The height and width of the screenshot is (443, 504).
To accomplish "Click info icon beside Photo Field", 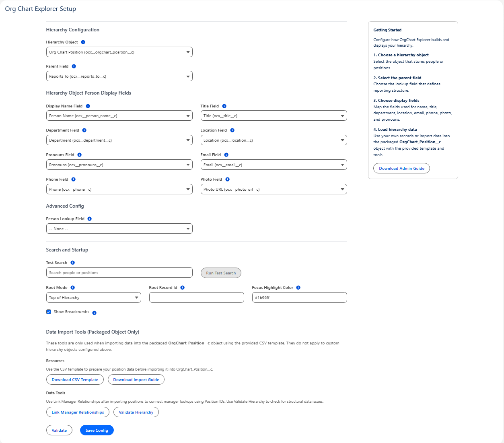I will point(227,179).
